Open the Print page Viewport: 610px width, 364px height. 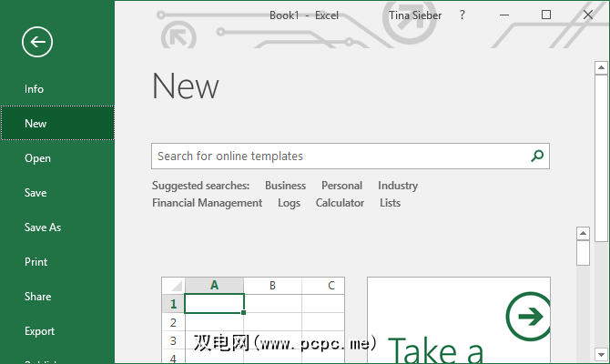[x=36, y=262]
